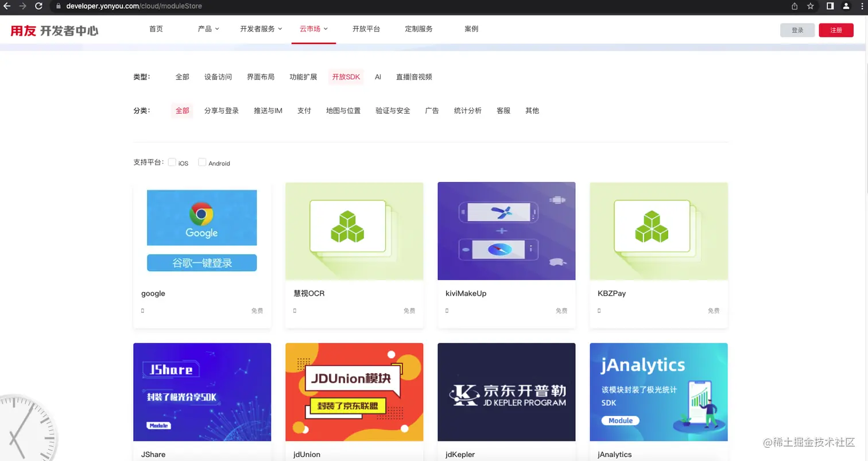Open the kiviMakeUp module thumbnail

pos(506,231)
